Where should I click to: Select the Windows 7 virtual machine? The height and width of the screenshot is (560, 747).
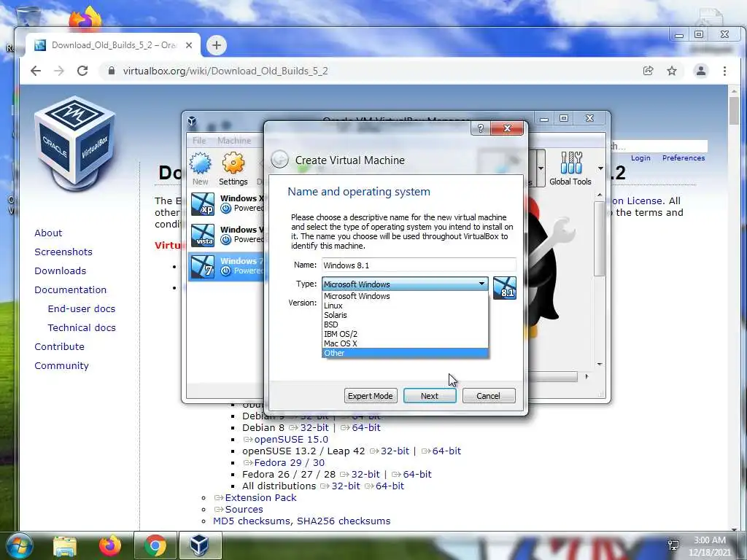pos(226,266)
